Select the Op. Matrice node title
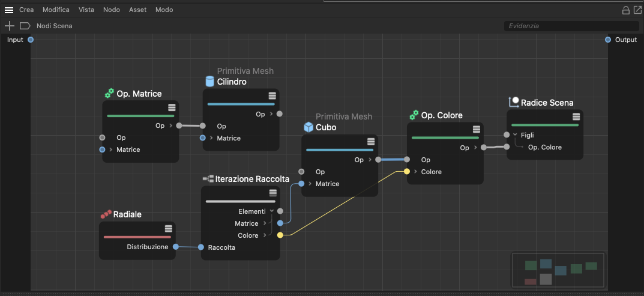644x296 pixels. pos(139,94)
